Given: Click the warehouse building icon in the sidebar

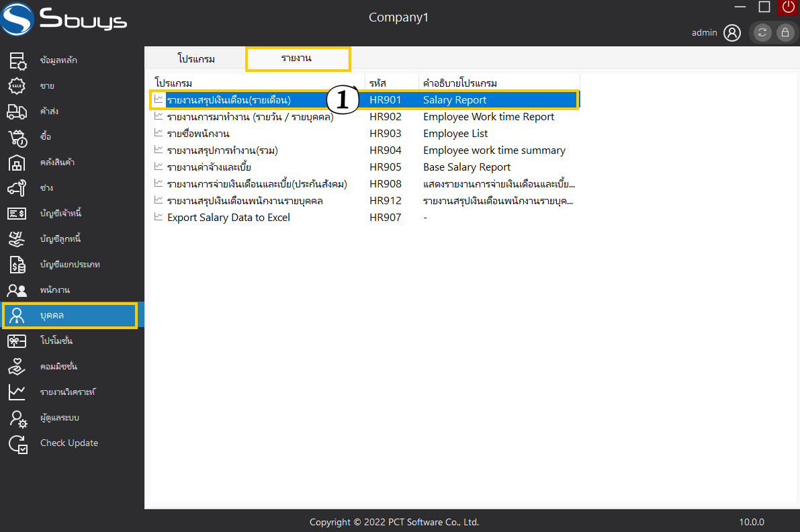Looking at the screenshot, I should [17, 163].
